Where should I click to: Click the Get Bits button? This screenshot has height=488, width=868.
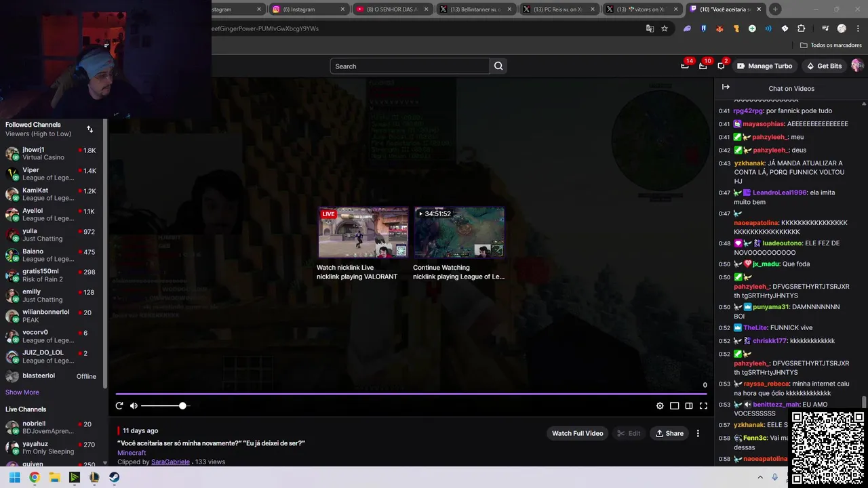click(x=824, y=66)
